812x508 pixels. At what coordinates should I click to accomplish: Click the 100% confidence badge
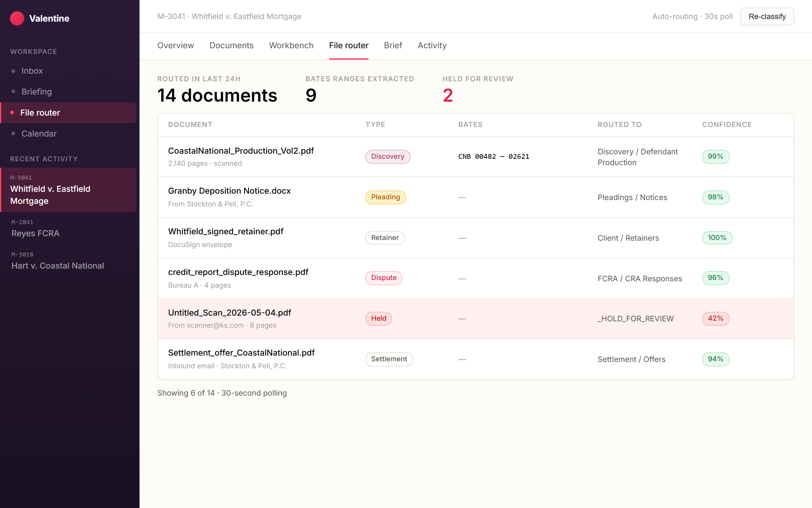[717, 238]
